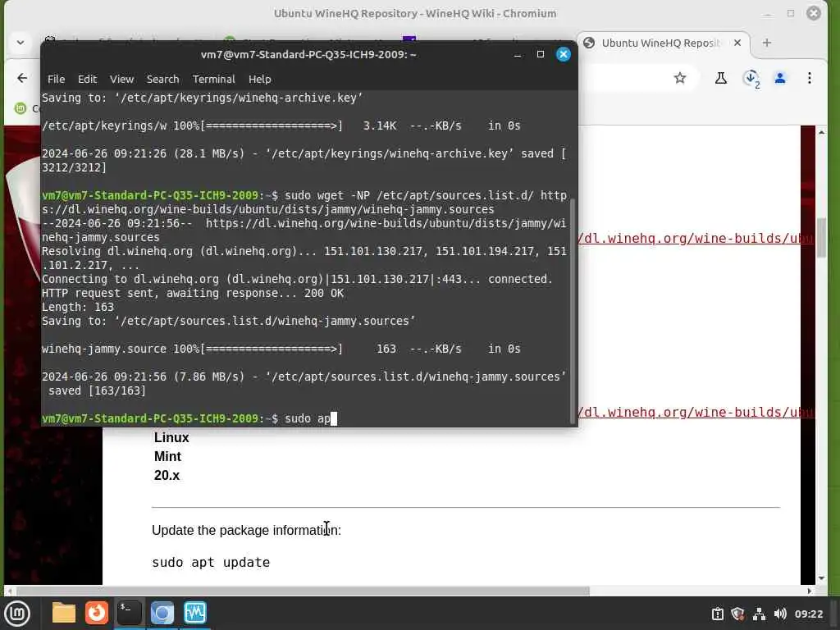Open the clock showing 09:22

pos(808,614)
